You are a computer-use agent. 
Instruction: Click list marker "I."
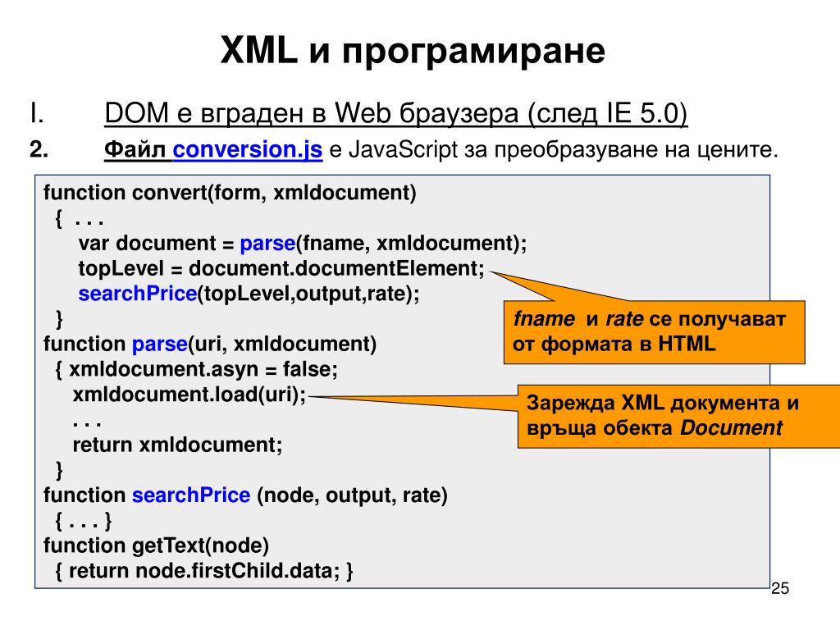[x=37, y=113]
